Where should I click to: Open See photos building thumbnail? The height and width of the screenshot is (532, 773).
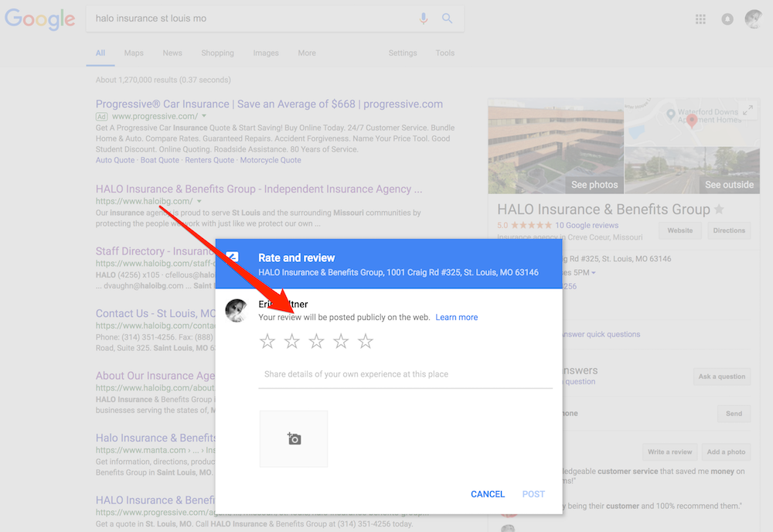point(556,146)
